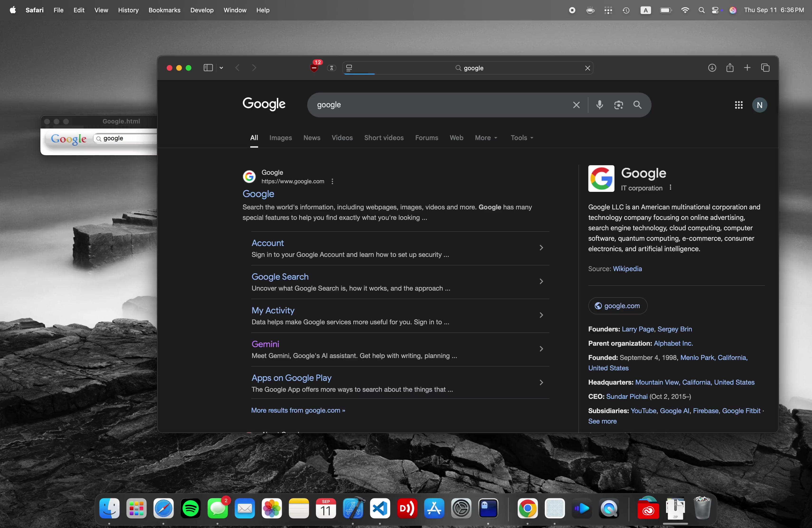Screen dimensions: 812x528
Task: Open the tab group dropdown arrow beside sidebar button
Action: coord(221,68)
